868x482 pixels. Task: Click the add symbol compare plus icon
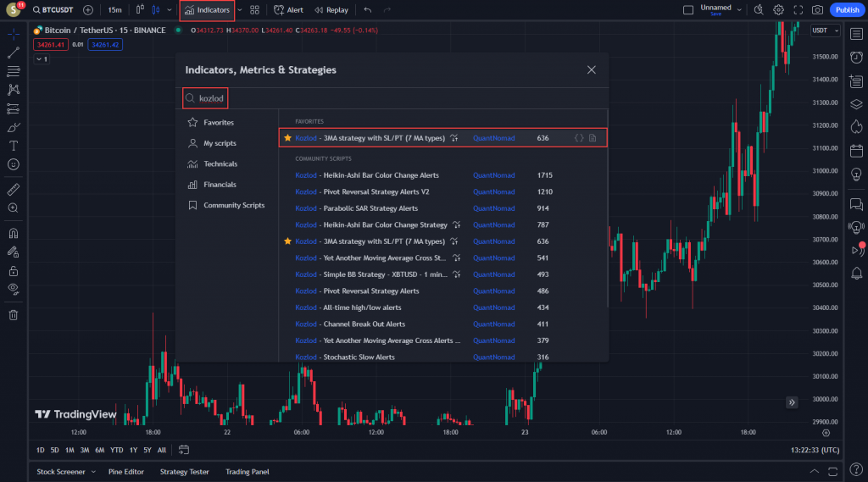[88, 10]
